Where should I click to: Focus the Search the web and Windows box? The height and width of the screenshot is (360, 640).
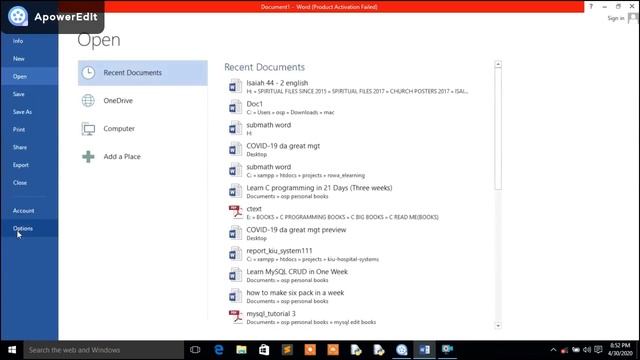[x=104, y=350]
